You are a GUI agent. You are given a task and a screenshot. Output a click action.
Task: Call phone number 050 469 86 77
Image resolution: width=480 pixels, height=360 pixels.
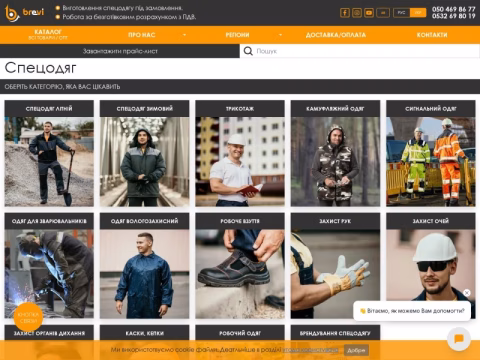[454, 9]
